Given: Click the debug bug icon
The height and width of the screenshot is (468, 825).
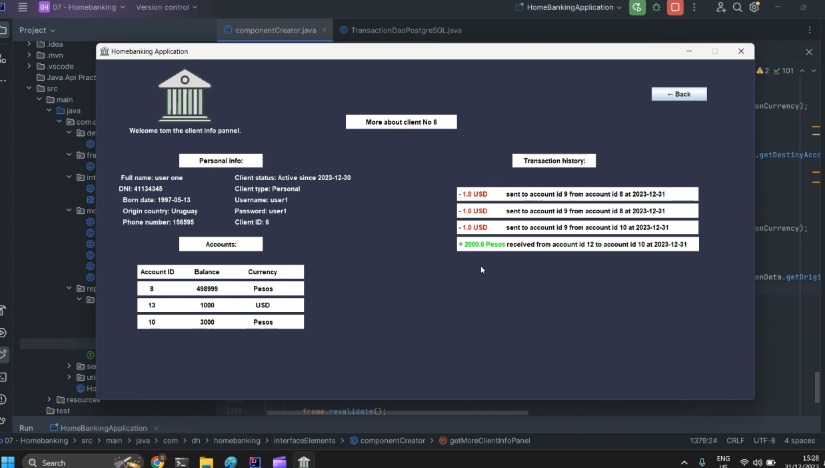Looking at the screenshot, I should 656,7.
